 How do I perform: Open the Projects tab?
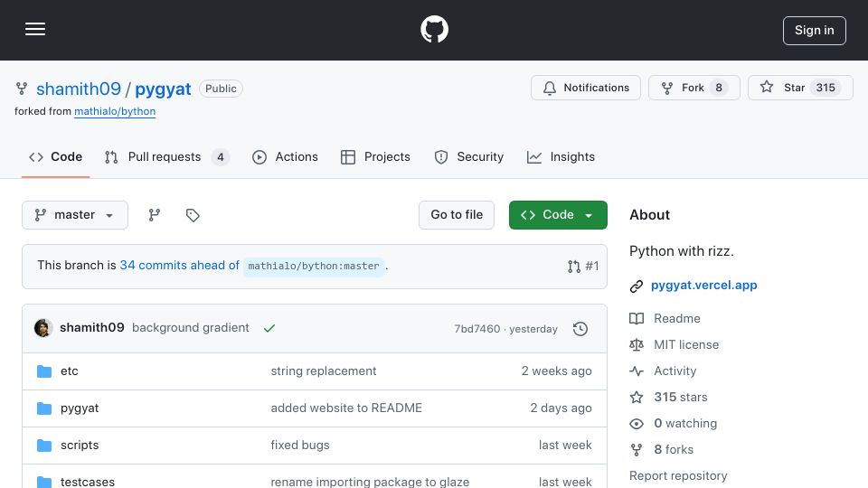pos(375,157)
